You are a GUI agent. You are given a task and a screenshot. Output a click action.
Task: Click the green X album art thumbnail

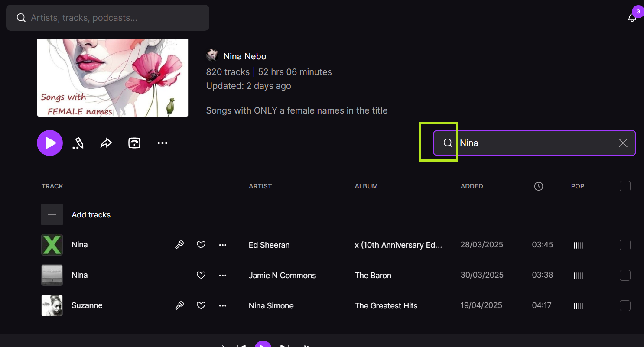52,245
